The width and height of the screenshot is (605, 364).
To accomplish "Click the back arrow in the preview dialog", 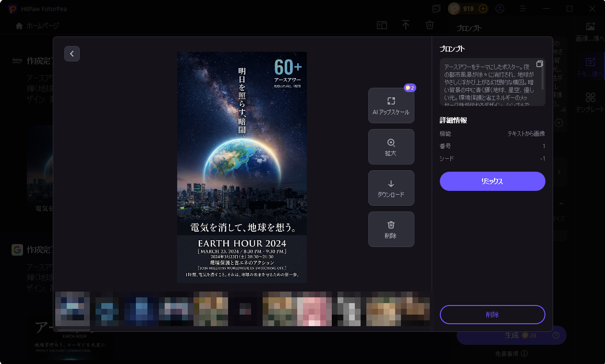I will pos(72,54).
